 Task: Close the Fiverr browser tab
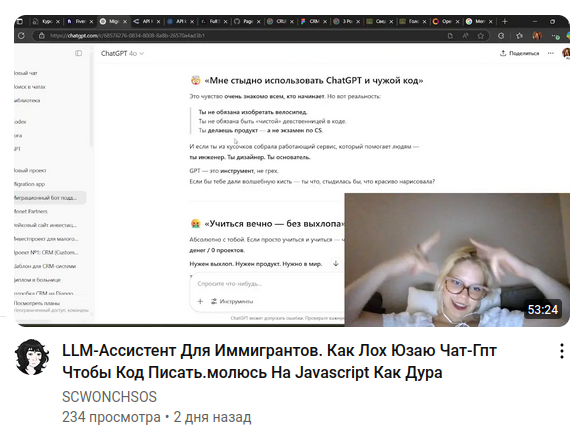(x=91, y=22)
